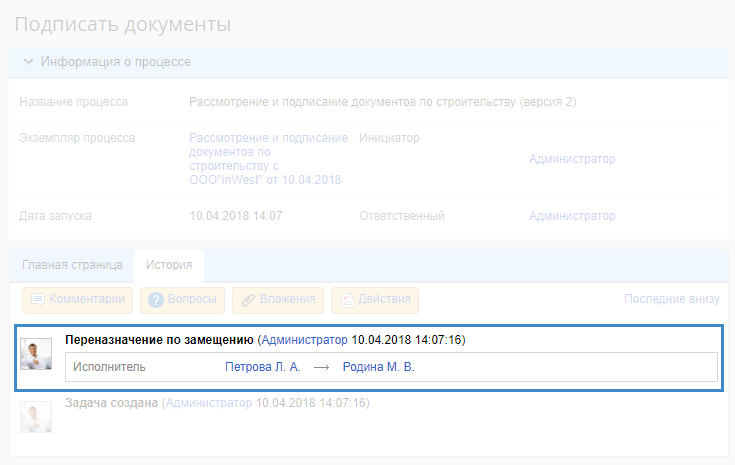
Task: Click avatar next to Переназначение по замещению
Action: (36, 354)
